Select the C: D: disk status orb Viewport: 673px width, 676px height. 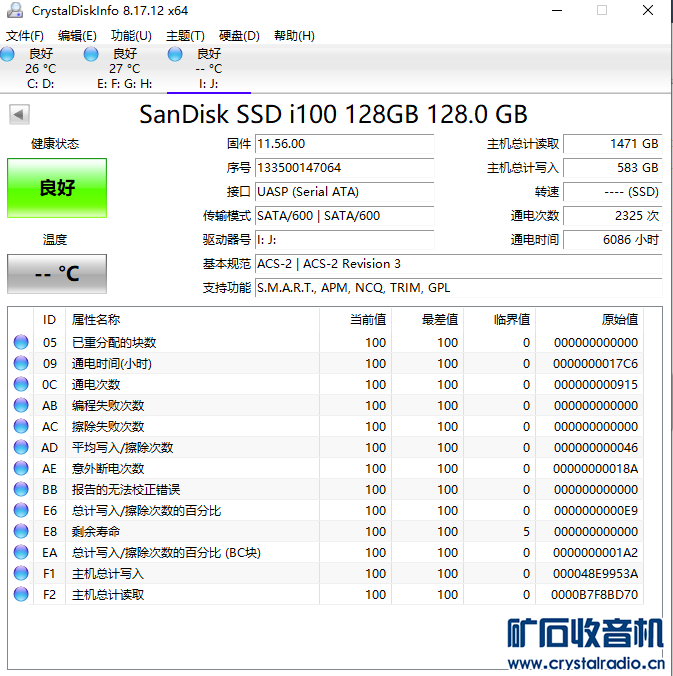(9, 54)
